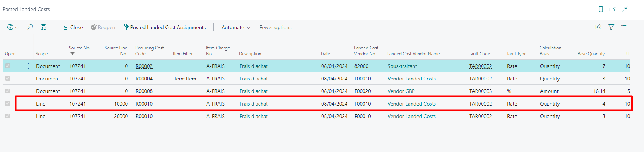Click the edit list icon in toolbar
644x152 pixels.
[x=43, y=27]
